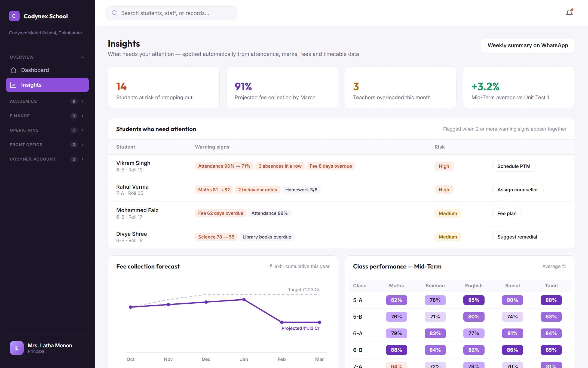Click Weekly summary on WhatsApp button
Screen dimensions: 588x368
coord(528,45)
